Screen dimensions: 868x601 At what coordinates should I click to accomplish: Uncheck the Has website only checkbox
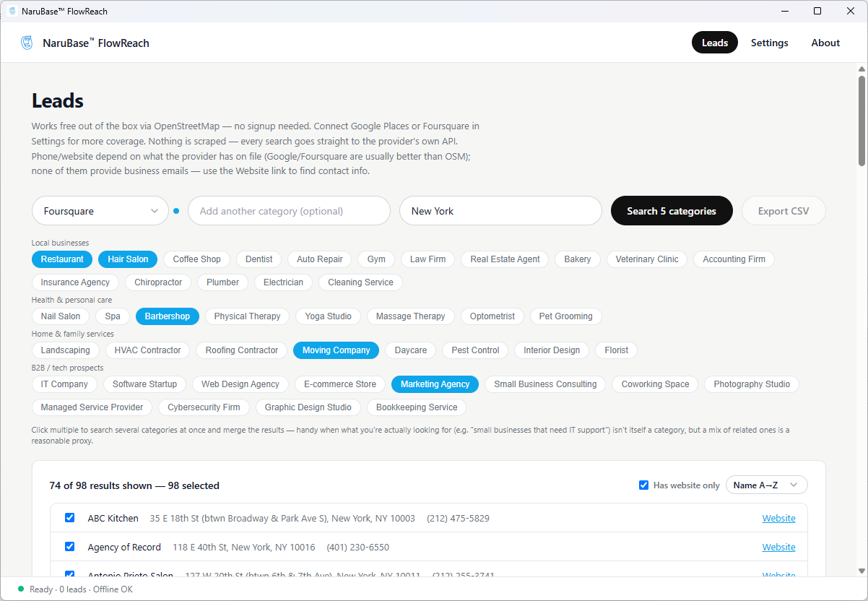(x=644, y=485)
